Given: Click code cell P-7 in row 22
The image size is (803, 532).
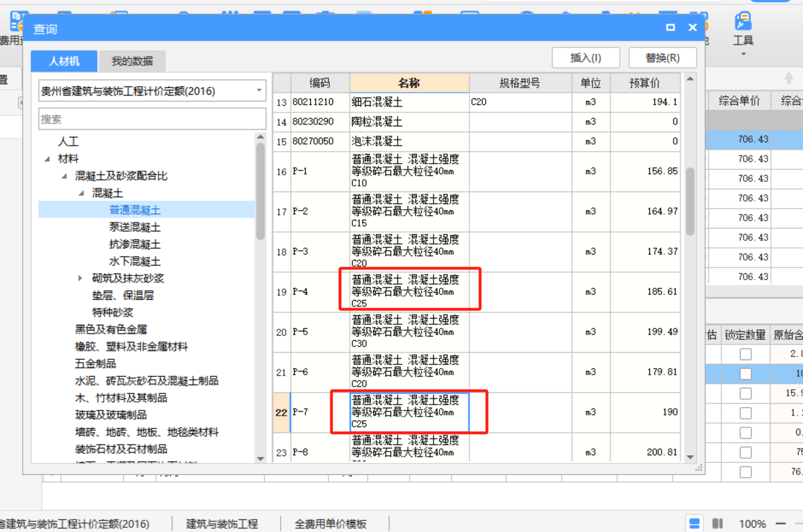Looking at the screenshot, I should pos(320,412).
